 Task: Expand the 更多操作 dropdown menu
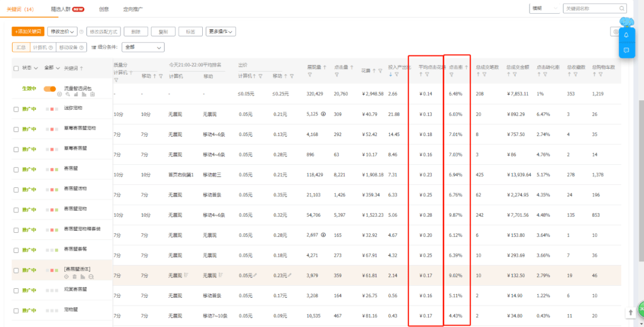click(x=221, y=32)
